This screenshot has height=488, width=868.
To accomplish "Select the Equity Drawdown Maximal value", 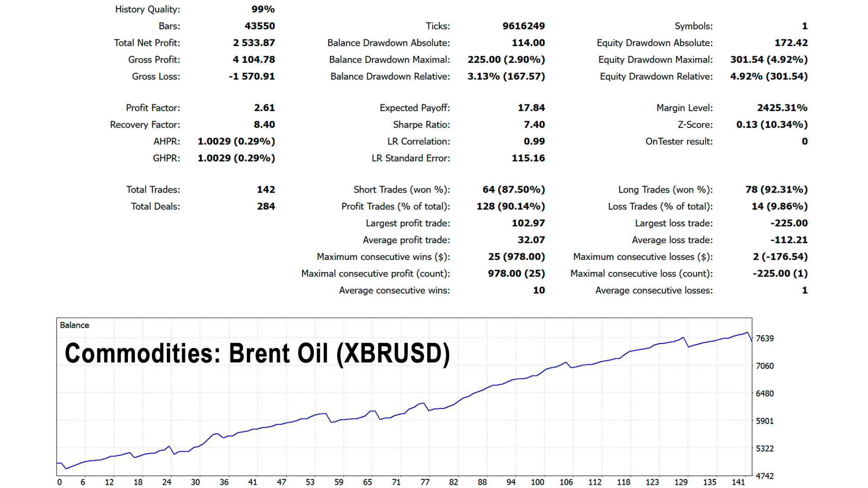I will point(769,60).
